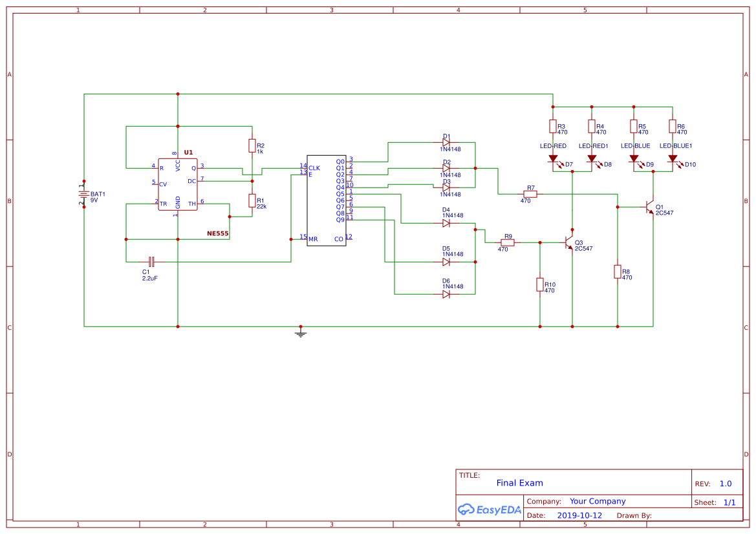The width and height of the screenshot is (756, 534).
Task: Click transistor Q3 2C547 symbol
Action: [569, 243]
